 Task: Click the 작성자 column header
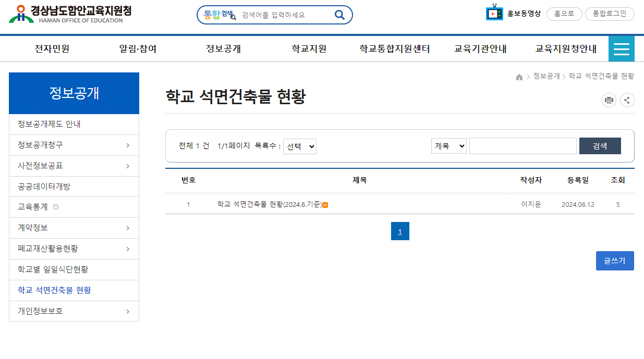[531, 180]
